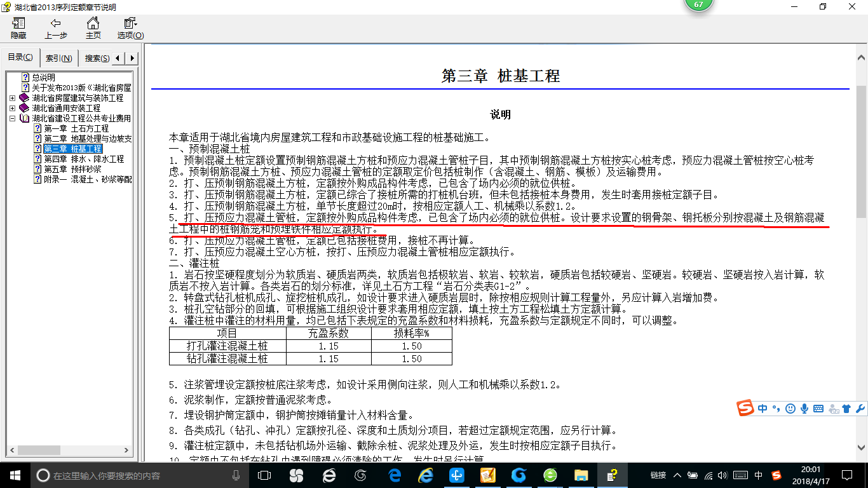Click the 二、灌注桩 section title
Screen dimensions: 868x488
[x=194, y=262]
